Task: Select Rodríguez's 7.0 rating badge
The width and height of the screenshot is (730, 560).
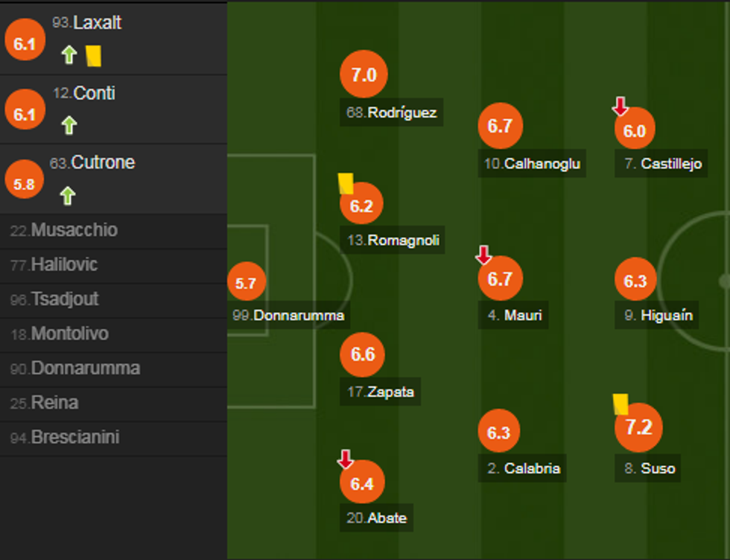Action: pyautogui.click(x=364, y=74)
